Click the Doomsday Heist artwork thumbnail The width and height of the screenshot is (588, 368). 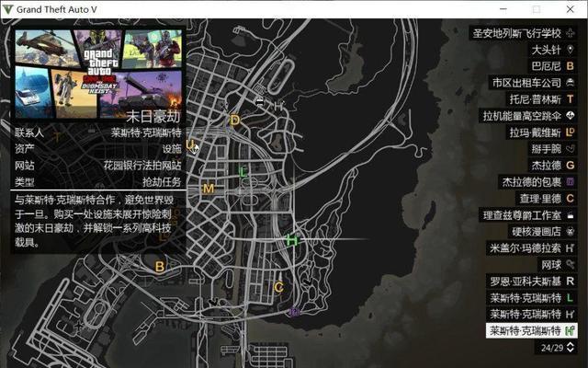98,74
